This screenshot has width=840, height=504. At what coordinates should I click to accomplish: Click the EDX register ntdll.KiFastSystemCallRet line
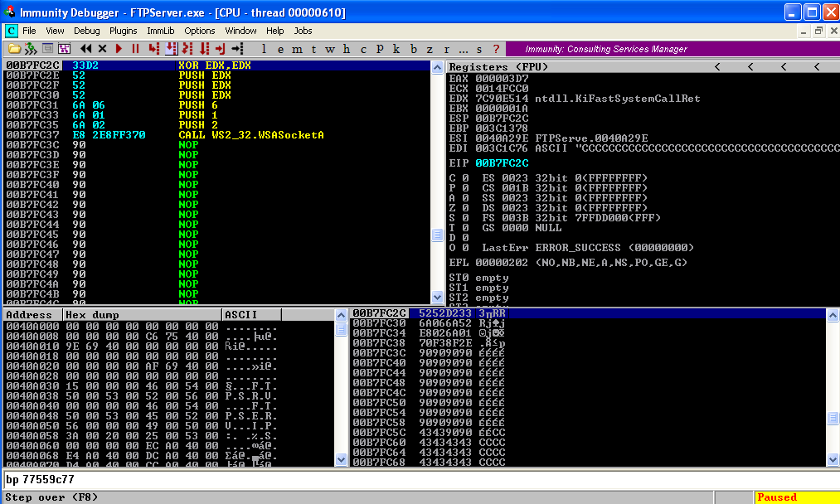pyautogui.click(x=575, y=99)
